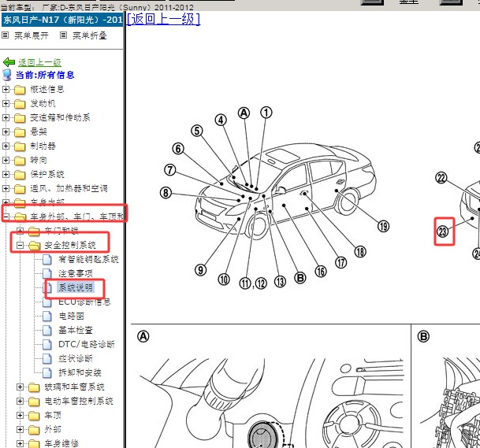Expand the 概述信息 tree node

coord(6,89)
